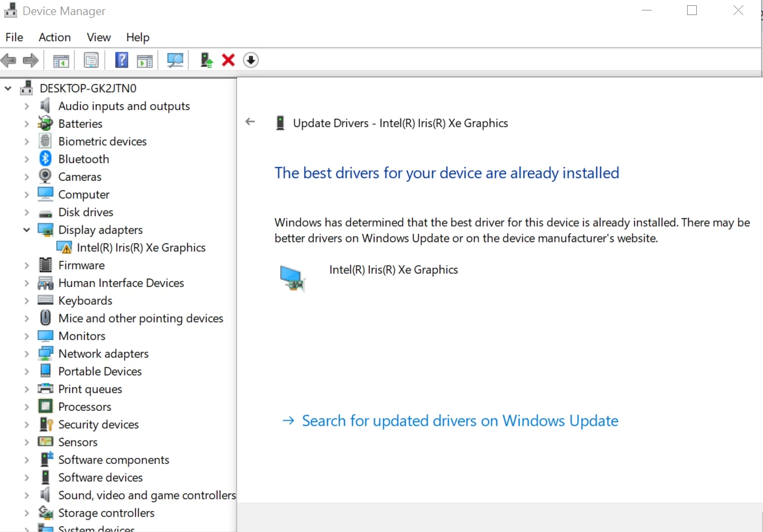Maximize the Device Manager window
763x532 pixels.
pyautogui.click(x=692, y=10)
